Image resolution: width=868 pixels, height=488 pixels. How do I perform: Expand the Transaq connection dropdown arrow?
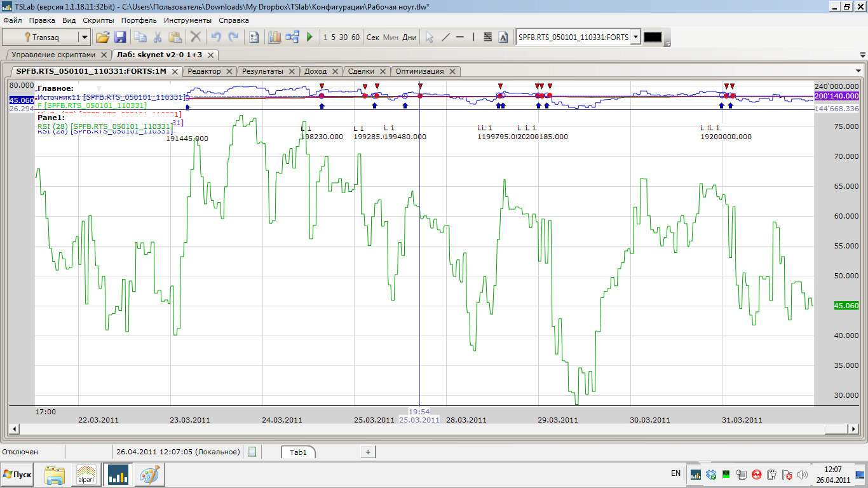point(84,37)
